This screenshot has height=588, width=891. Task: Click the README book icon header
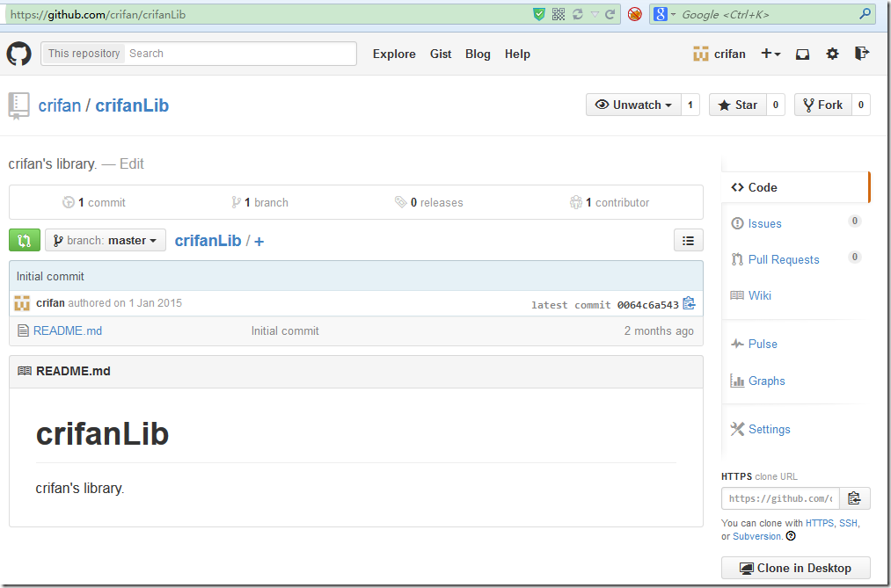pos(25,371)
